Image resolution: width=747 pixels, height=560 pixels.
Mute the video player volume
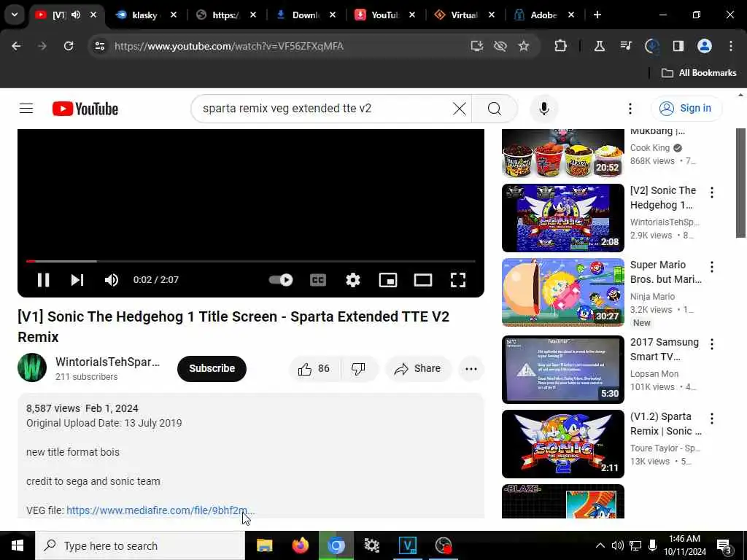tap(112, 279)
